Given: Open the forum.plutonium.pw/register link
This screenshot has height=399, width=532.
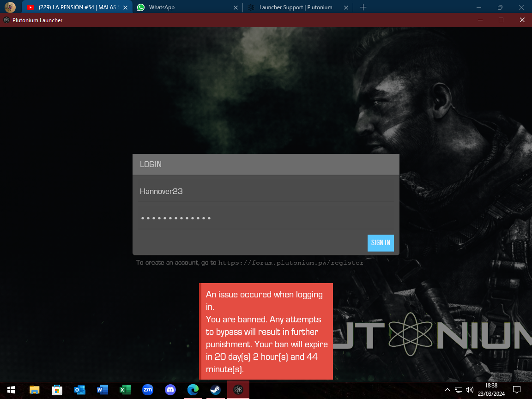Looking at the screenshot, I should (x=291, y=263).
